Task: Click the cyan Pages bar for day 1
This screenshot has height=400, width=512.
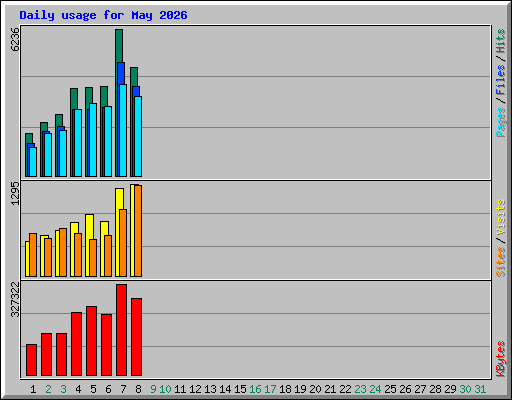Action: [x=33, y=162]
